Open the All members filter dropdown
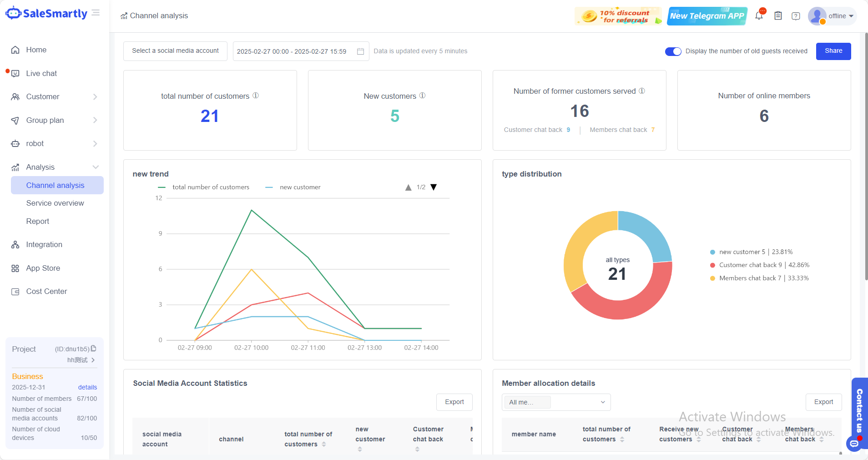Viewport: 868px width, 460px height. (x=556, y=402)
